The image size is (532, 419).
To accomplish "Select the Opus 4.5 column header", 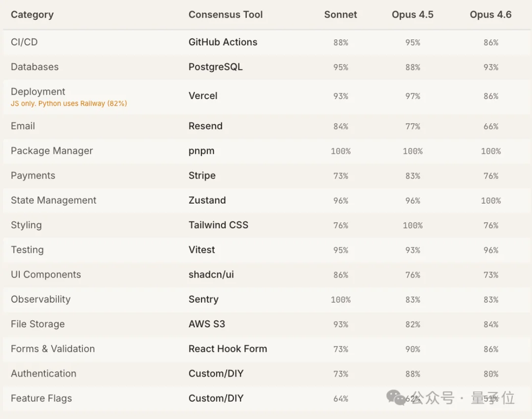I will [x=412, y=15].
